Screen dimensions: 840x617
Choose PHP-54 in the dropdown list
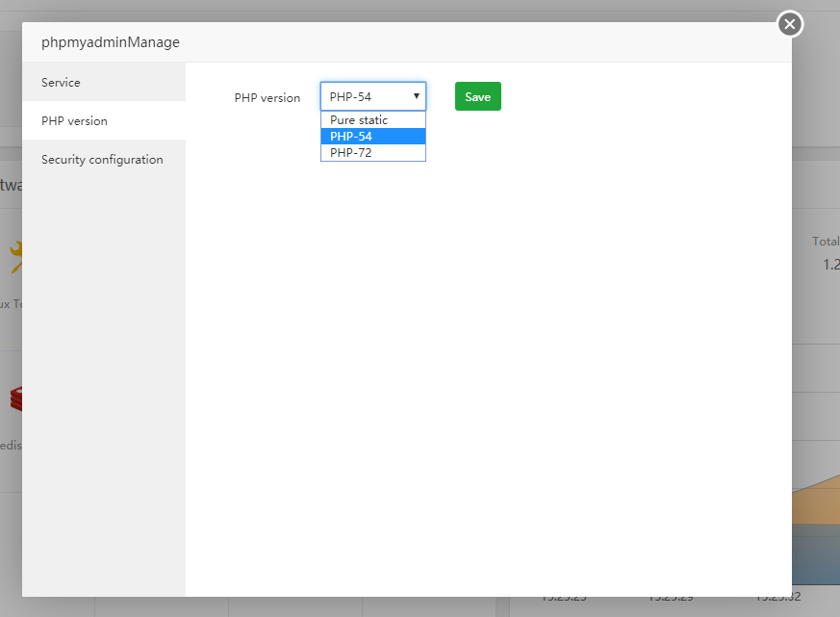click(x=373, y=136)
